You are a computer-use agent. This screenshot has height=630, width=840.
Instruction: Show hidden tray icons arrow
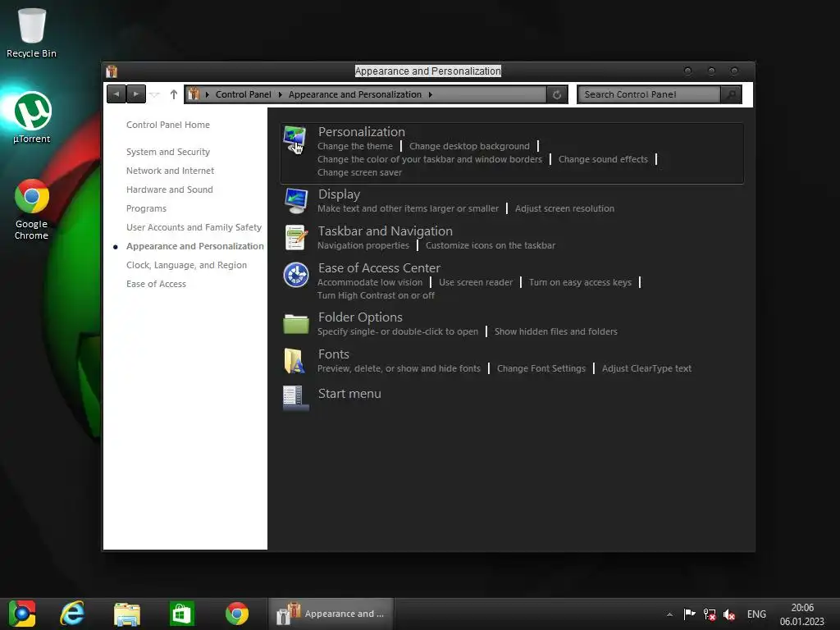pos(669,614)
